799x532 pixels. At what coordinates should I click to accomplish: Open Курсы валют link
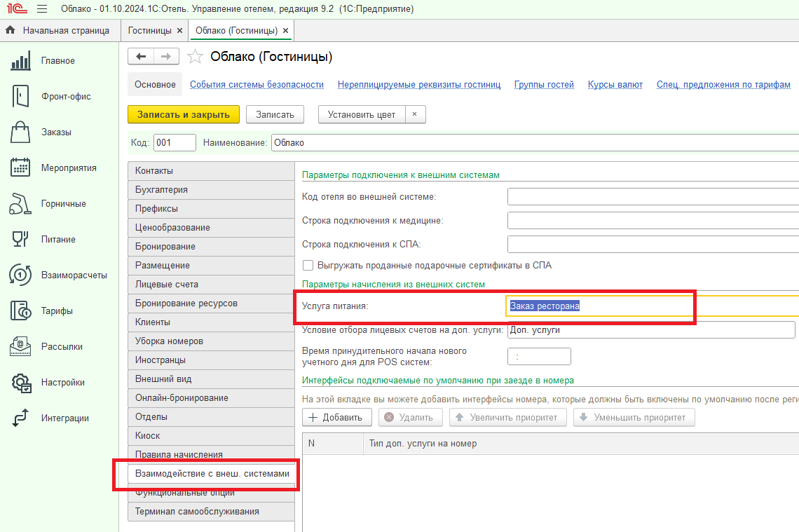pyautogui.click(x=615, y=85)
